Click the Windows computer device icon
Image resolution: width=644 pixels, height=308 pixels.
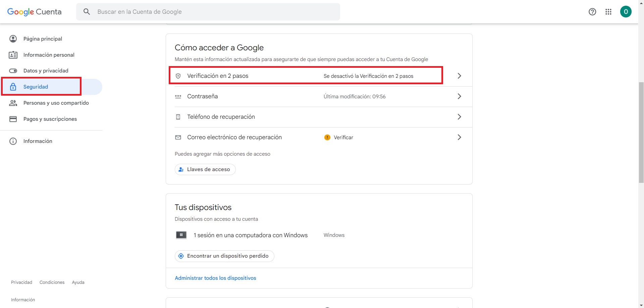click(181, 235)
